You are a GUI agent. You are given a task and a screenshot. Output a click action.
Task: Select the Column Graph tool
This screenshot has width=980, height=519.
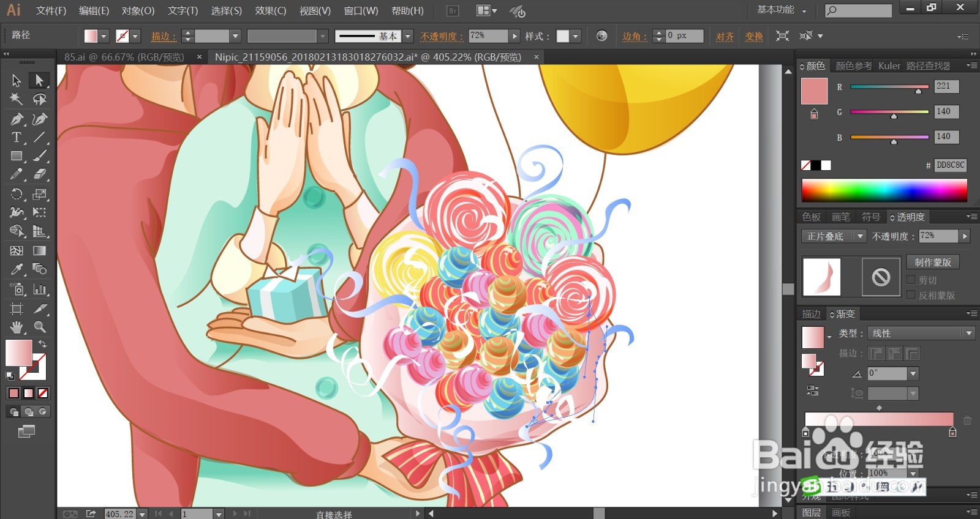(40, 289)
